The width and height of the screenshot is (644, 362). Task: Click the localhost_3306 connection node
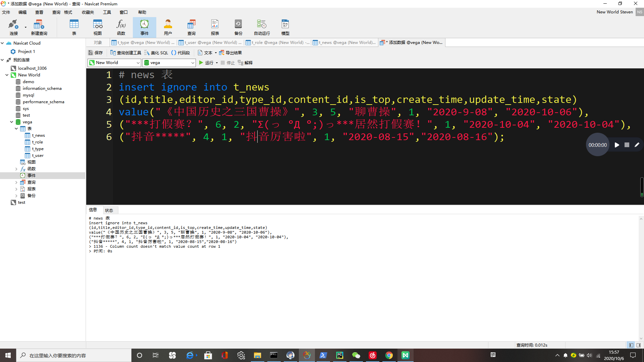pos(34,68)
